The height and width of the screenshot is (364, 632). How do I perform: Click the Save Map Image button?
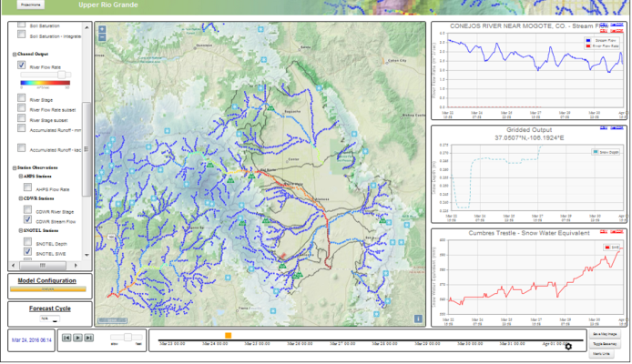click(604, 336)
